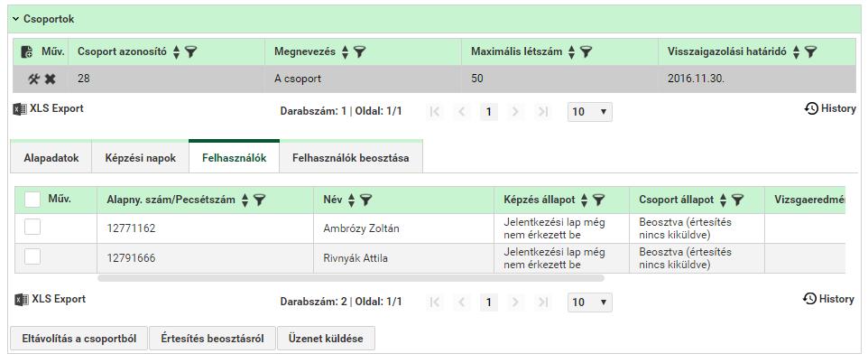This screenshot has height=363, width=868.
Task: Click the edit tools icon for group 28
Action: (33, 79)
